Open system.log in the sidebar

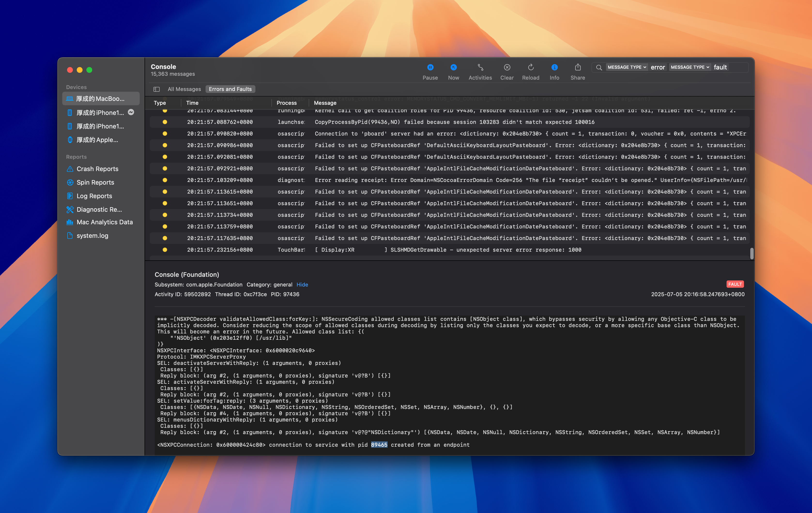click(92, 236)
